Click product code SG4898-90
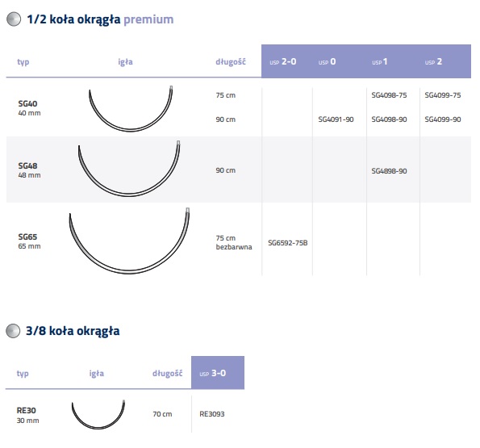Screen dimensions: 480x448 pyautogui.click(x=389, y=171)
